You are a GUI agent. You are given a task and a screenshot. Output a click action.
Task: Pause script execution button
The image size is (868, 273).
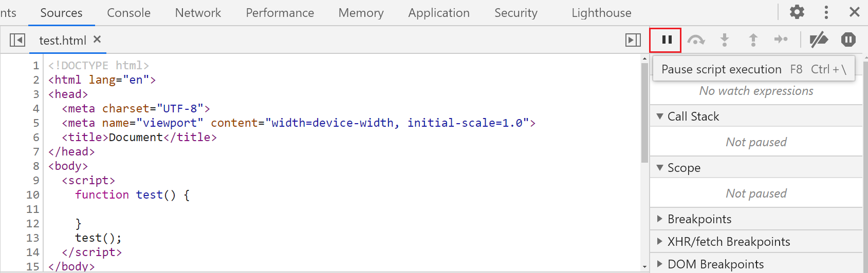click(x=667, y=40)
